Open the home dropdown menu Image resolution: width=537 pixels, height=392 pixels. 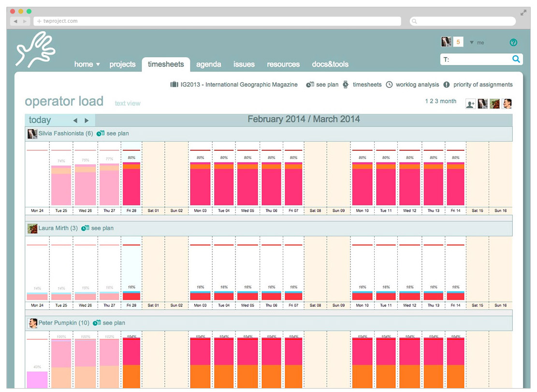tap(87, 64)
